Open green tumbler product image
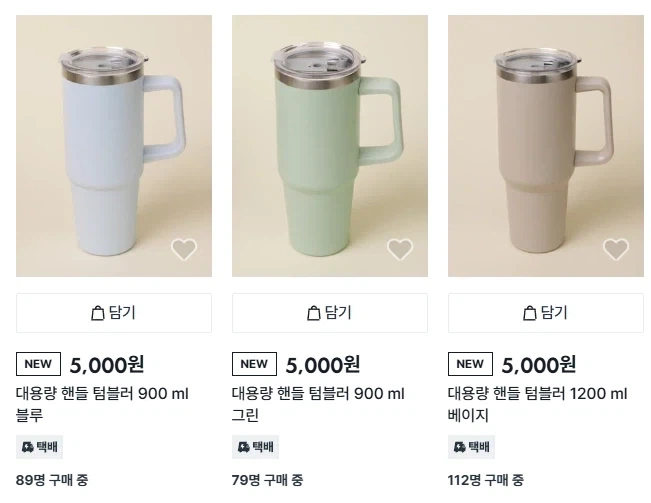The image size is (651, 503). [x=330, y=146]
